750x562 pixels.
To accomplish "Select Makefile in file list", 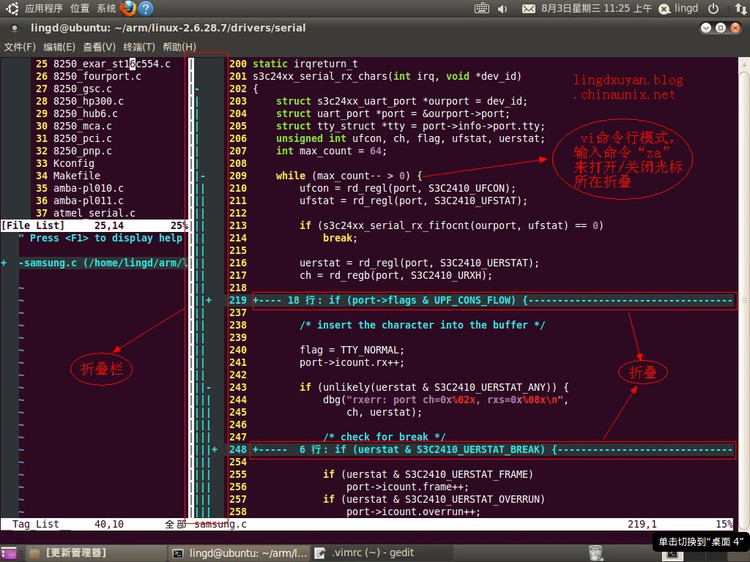I will (x=77, y=176).
